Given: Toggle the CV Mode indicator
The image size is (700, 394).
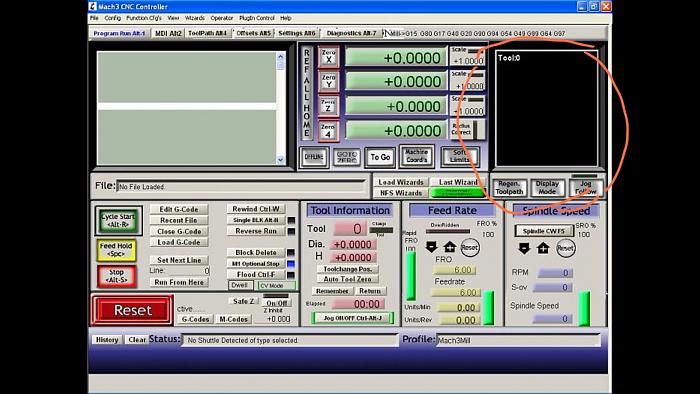Looking at the screenshot, I should point(277,286).
